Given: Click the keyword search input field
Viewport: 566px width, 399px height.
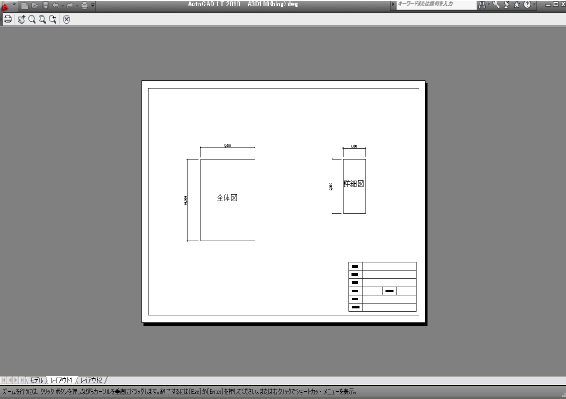Looking at the screenshot, I should point(437,5).
